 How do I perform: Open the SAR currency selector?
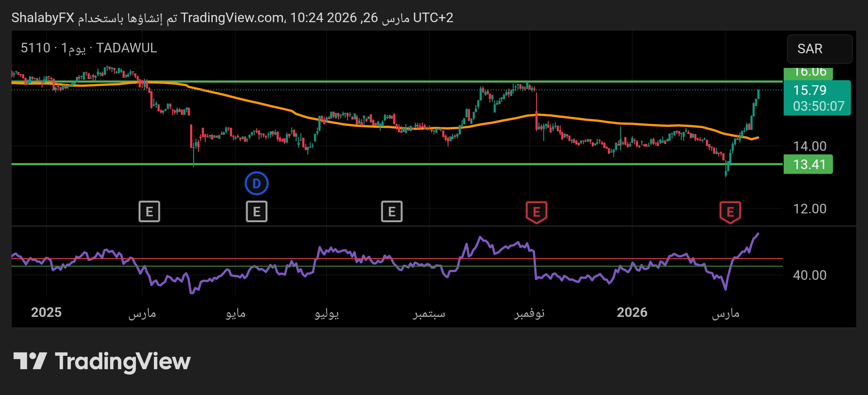coord(819,49)
